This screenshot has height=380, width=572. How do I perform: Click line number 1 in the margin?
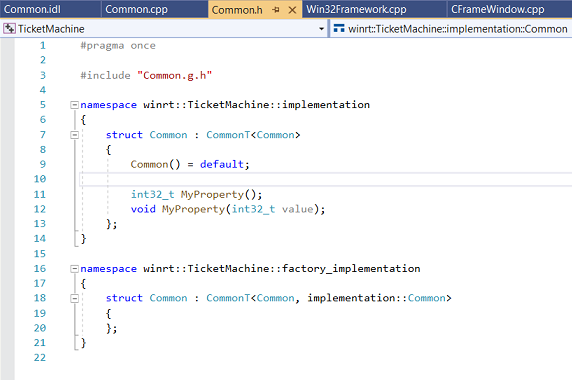pyautogui.click(x=43, y=46)
